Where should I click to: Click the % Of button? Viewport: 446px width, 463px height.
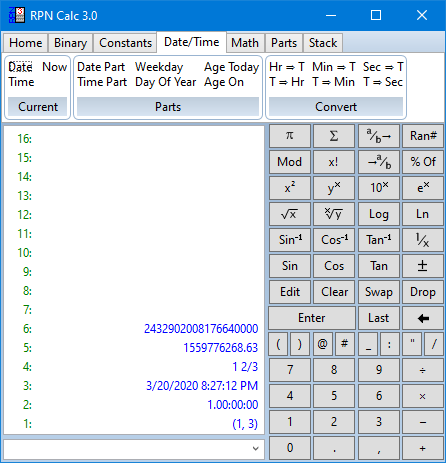coord(423,162)
